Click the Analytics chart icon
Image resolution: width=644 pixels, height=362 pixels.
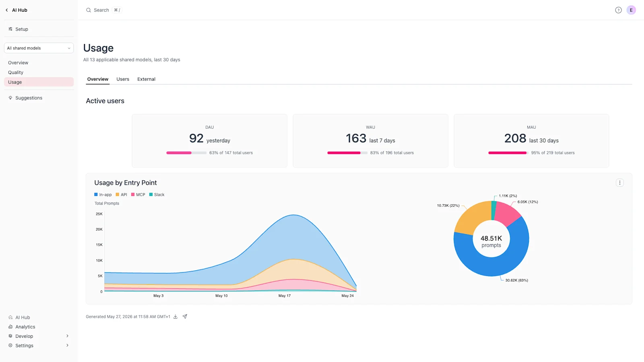click(10, 327)
